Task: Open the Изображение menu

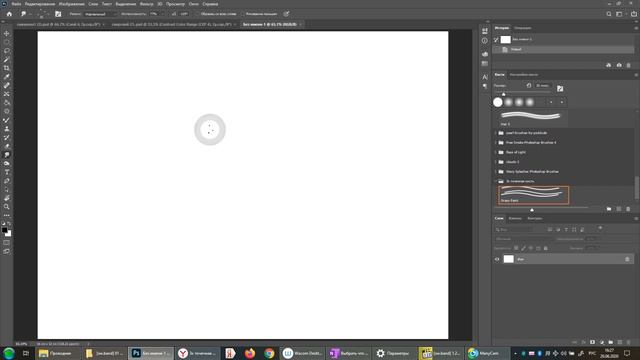Action: (x=71, y=4)
